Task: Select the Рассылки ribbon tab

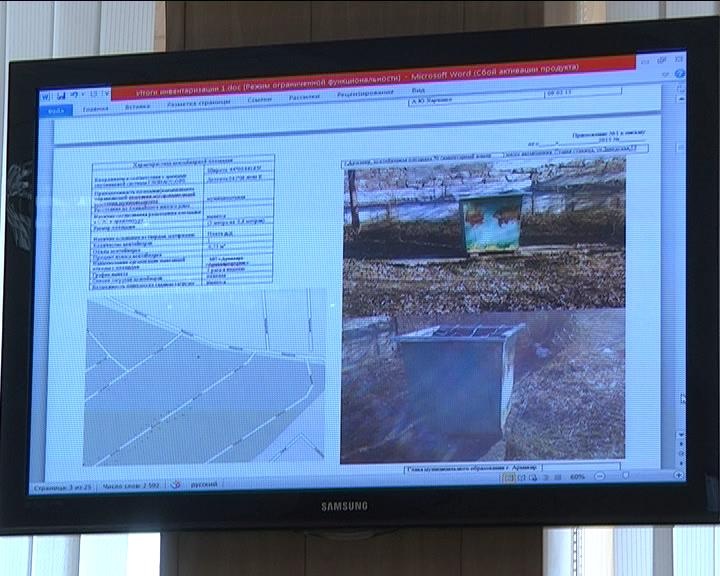Action: point(304,97)
